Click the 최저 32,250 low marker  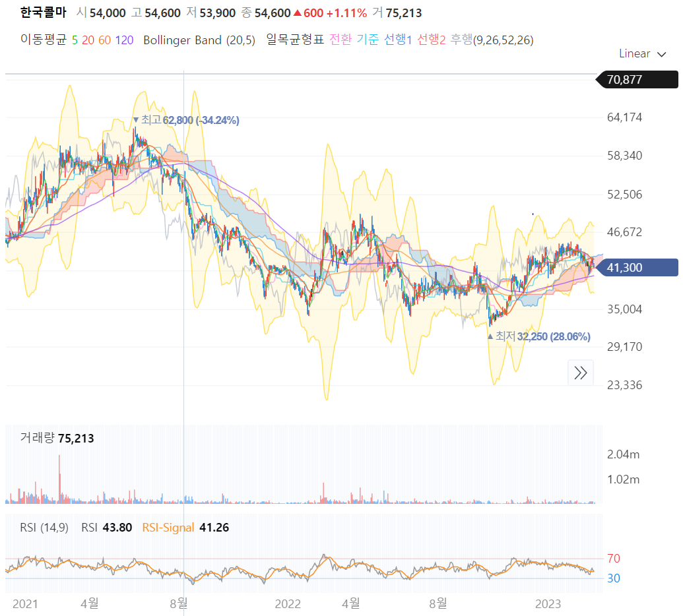[x=539, y=336]
